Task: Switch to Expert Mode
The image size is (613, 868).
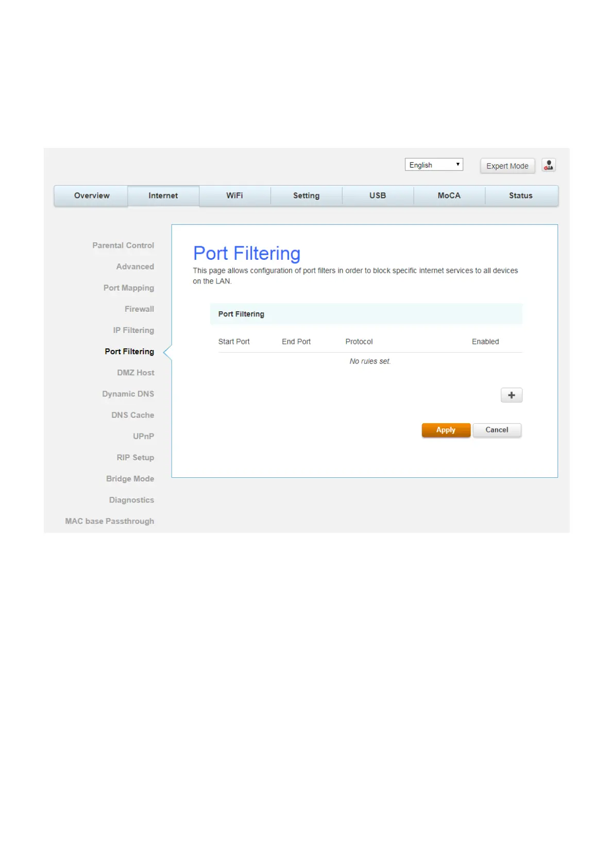Action: pyautogui.click(x=507, y=165)
